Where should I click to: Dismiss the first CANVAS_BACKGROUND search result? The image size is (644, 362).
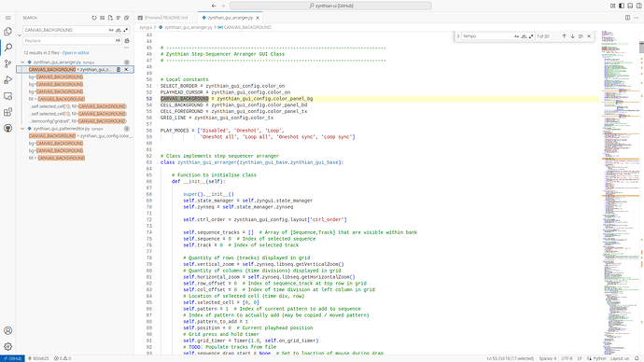pyautogui.click(x=126, y=69)
